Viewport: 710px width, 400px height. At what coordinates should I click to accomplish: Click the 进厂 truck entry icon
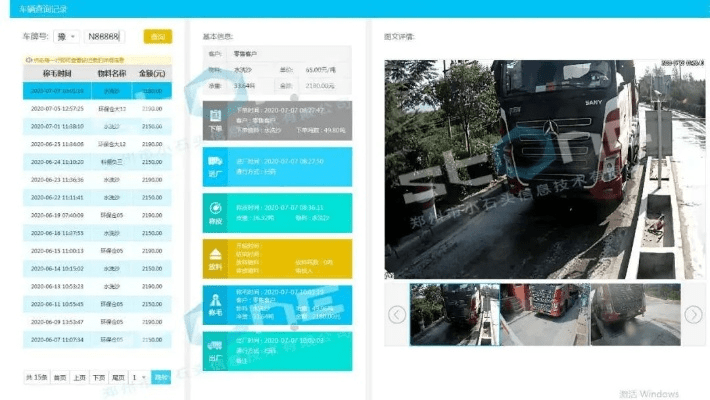[215, 166]
